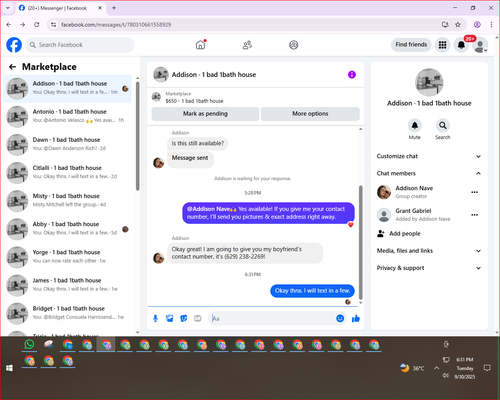Mute the Addison chat with bell icon
The image size is (500, 400).
(415, 125)
